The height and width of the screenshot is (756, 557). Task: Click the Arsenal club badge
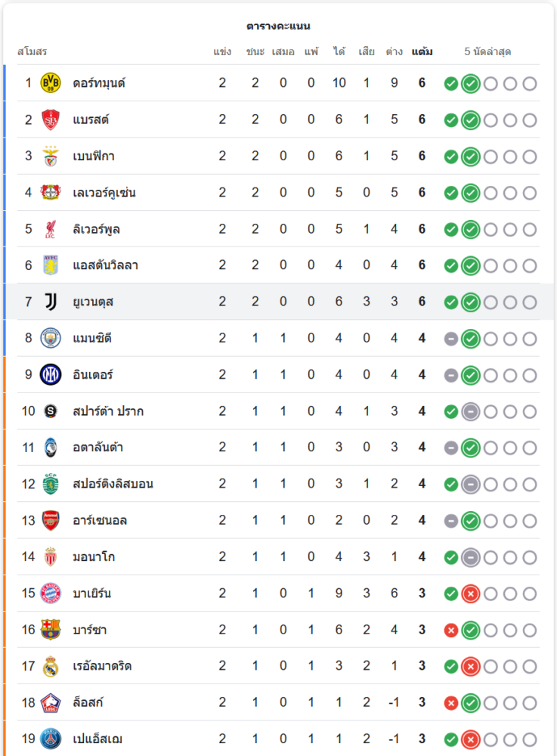51,520
